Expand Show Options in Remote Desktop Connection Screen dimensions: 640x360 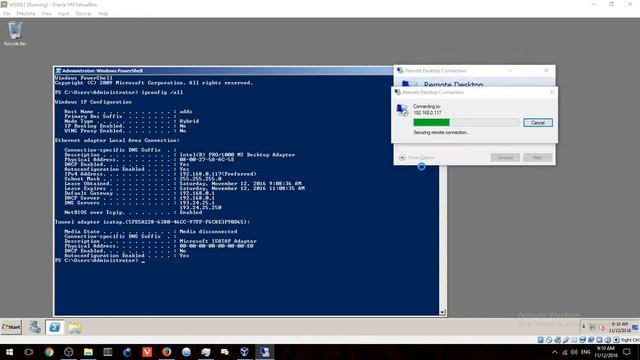(x=417, y=158)
